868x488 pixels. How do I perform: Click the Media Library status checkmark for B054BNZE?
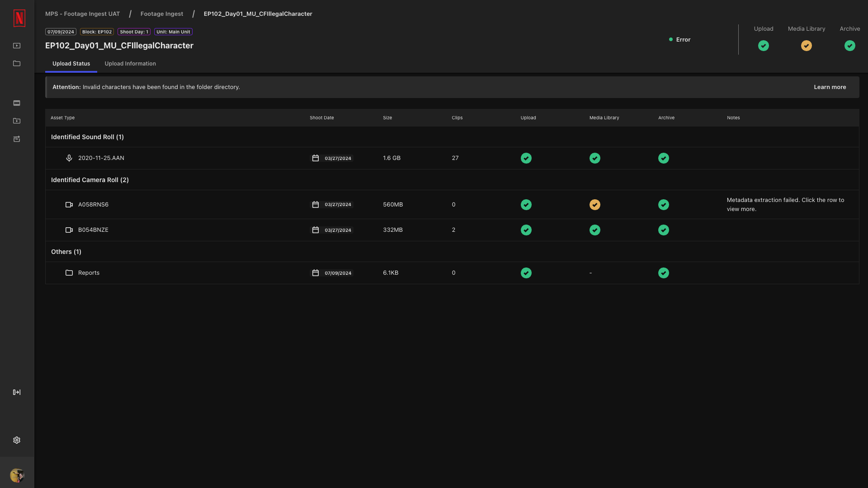595,230
